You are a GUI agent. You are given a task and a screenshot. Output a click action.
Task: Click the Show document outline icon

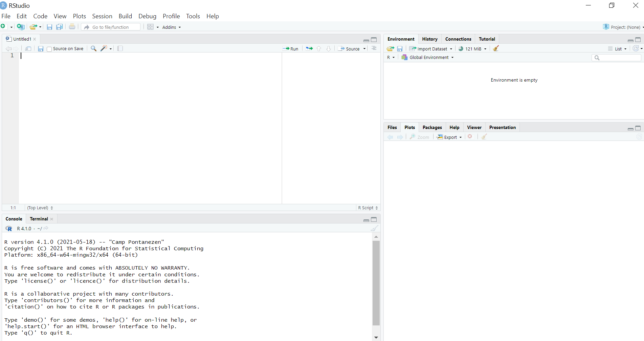(374, 48)
